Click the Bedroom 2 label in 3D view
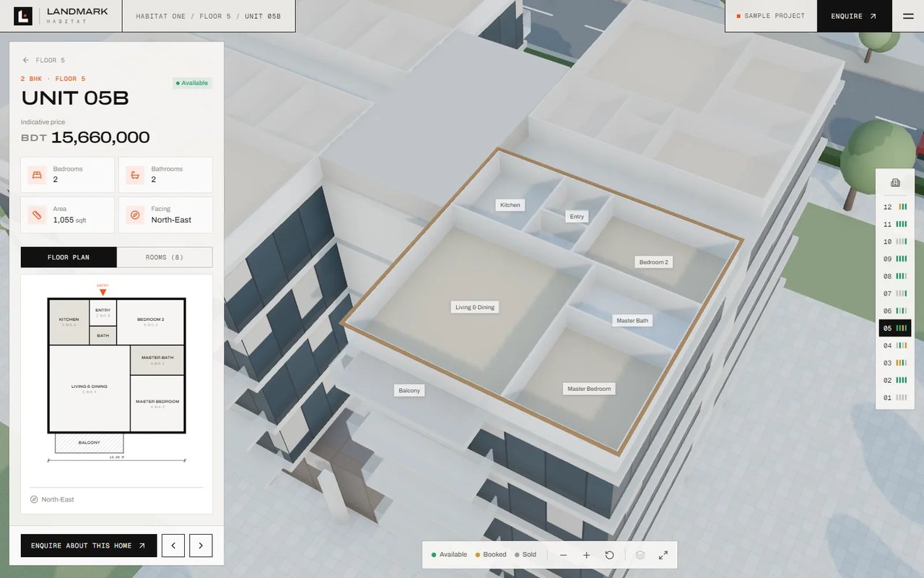Image resolution: width=924 pixels, height=578 pixels. click(x=654, y=262)
